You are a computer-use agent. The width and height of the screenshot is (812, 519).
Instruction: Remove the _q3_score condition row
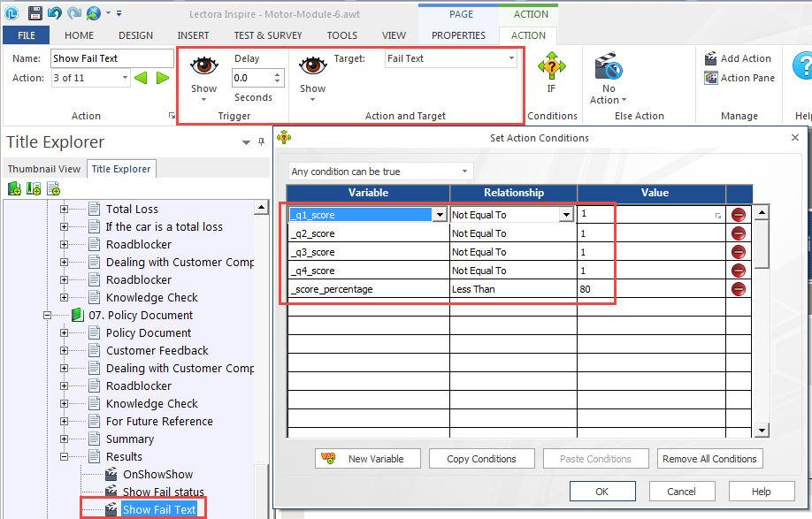[739, 252]
